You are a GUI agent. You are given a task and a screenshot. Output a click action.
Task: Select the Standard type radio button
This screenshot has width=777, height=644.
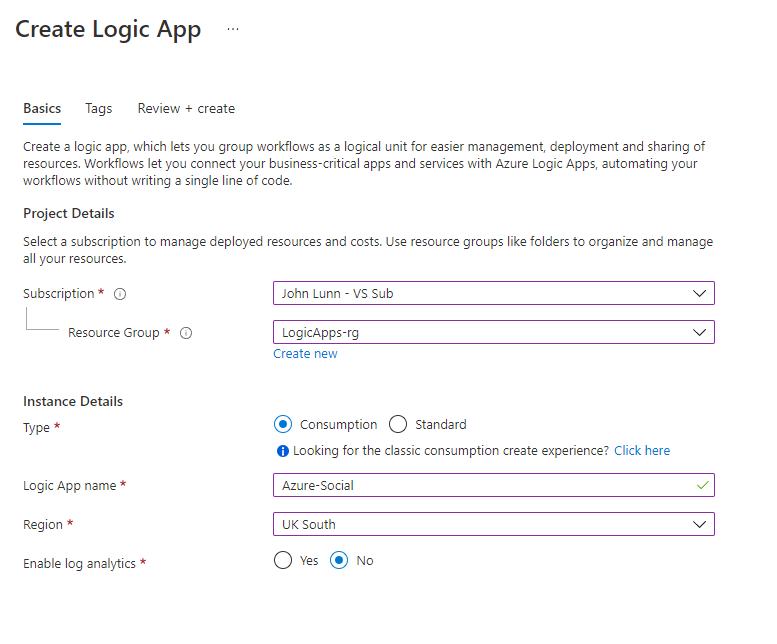tap(398, 425)
